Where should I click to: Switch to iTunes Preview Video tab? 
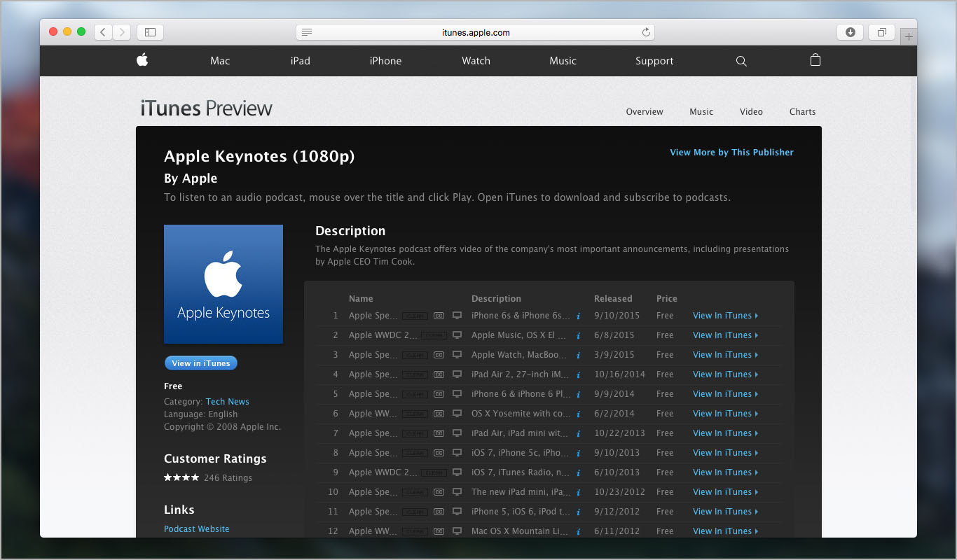click(751, 111)
